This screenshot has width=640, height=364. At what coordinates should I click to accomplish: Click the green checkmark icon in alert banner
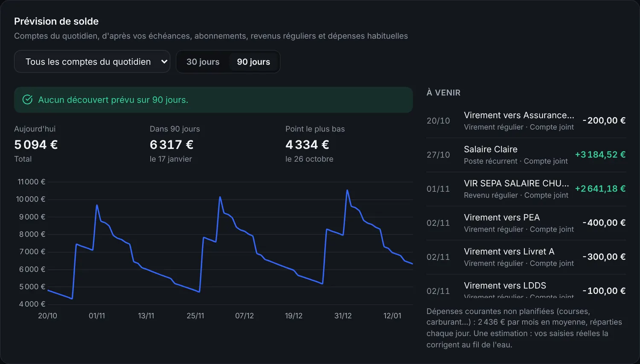(27, 99)
